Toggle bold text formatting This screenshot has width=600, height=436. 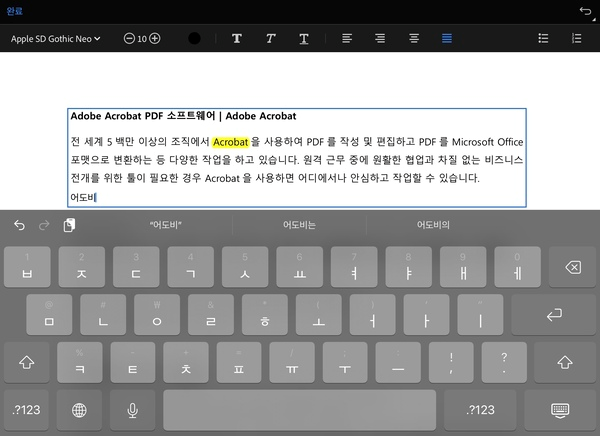(237, 38)
